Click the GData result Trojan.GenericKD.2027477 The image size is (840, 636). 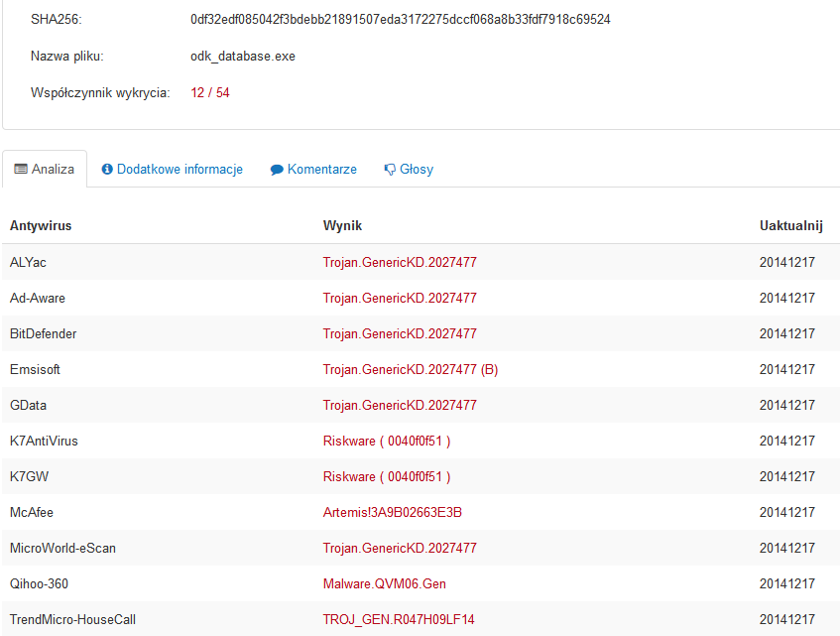[x=400, y=405]
